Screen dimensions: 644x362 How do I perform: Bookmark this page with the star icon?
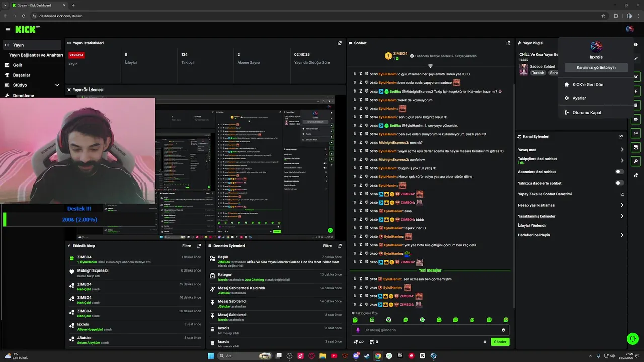[x=603, y=16]
